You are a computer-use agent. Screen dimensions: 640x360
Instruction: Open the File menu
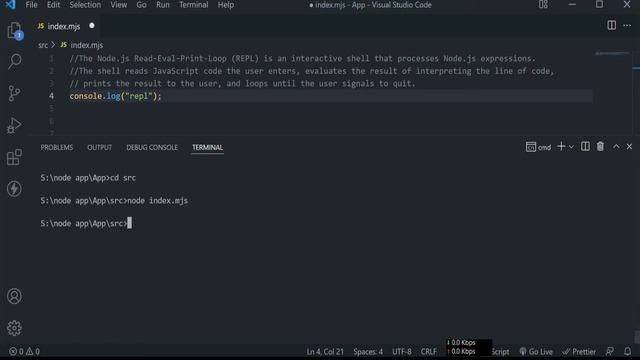[x=31, y=5]
